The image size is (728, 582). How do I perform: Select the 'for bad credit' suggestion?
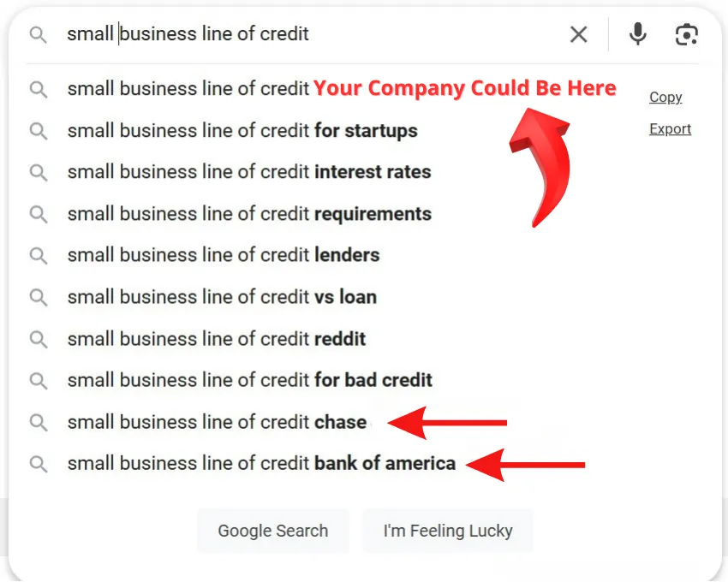250,380
